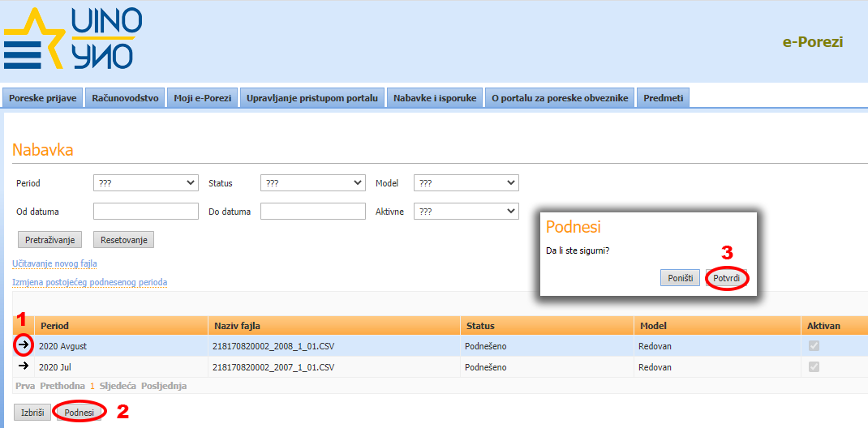Click the Aktivan column header
Image resolution: width=868 pixels, height=428 pixels.
coord(834,326)
